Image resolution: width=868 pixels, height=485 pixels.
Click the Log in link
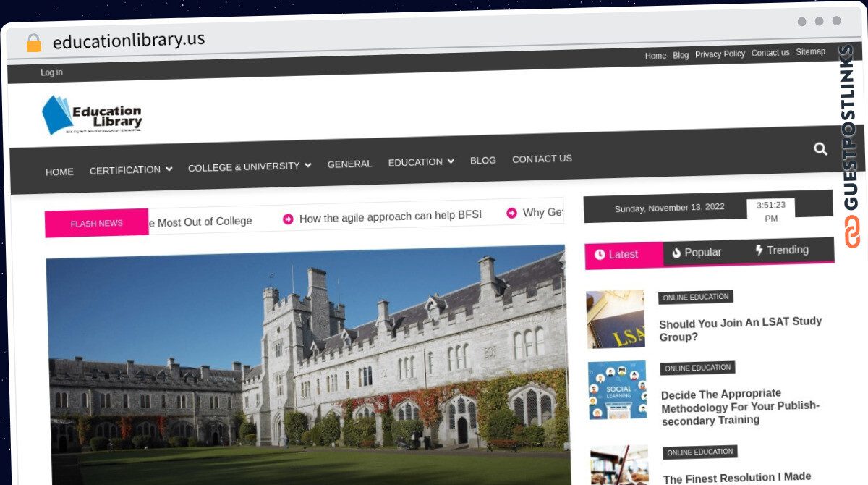(x=51, y=72)
